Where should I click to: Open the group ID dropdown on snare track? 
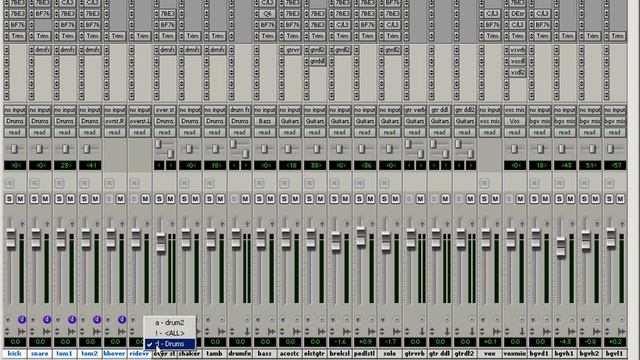[x=33, y=320]
